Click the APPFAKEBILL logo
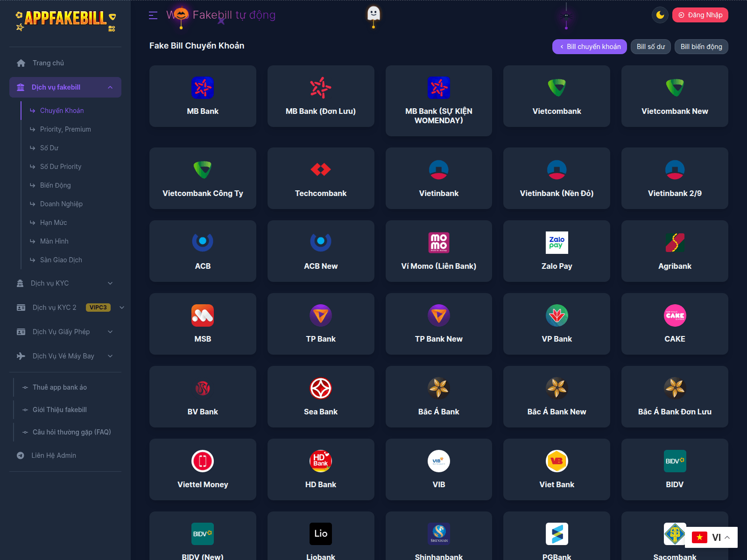The image size is (747, 560). [65, 21]
